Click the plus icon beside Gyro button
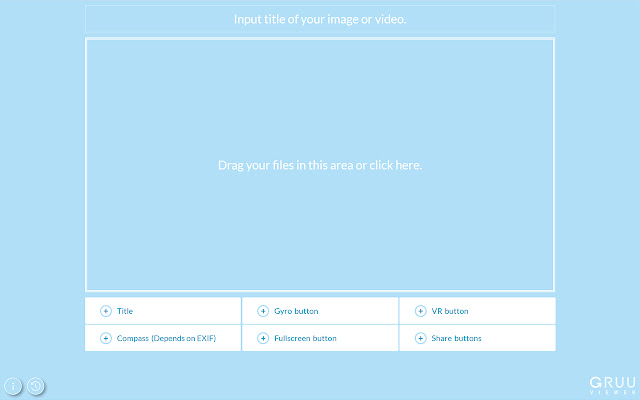Image resolution: width=640 pixels, height=400 pixels. (x=263, y=311)
